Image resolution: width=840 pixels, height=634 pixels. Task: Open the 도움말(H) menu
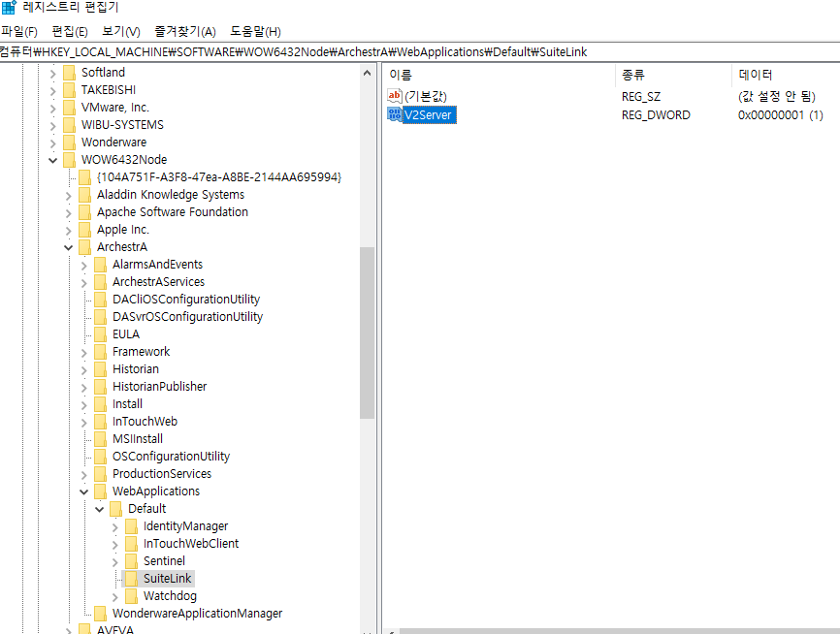[x=255, y=32]
